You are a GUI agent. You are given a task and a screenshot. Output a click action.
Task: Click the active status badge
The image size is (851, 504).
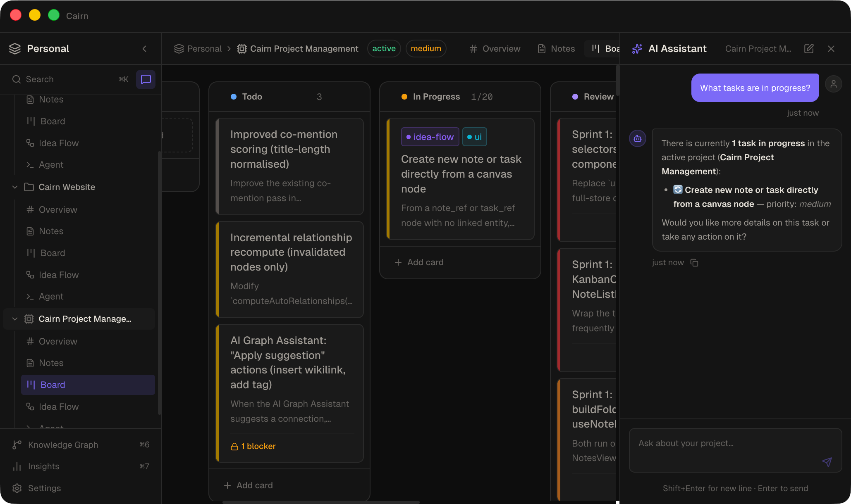[x=384, y=49]
